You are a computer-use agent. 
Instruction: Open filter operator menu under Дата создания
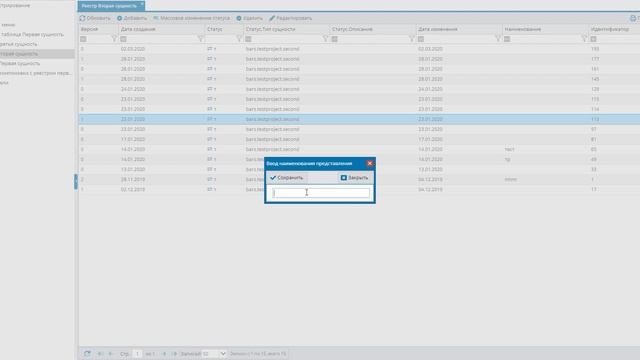[123, 39]
